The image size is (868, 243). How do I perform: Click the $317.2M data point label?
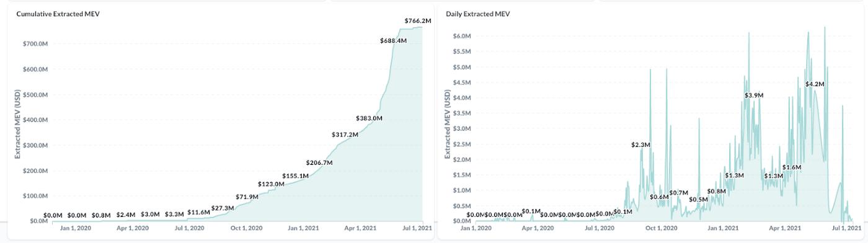point(345,135)
